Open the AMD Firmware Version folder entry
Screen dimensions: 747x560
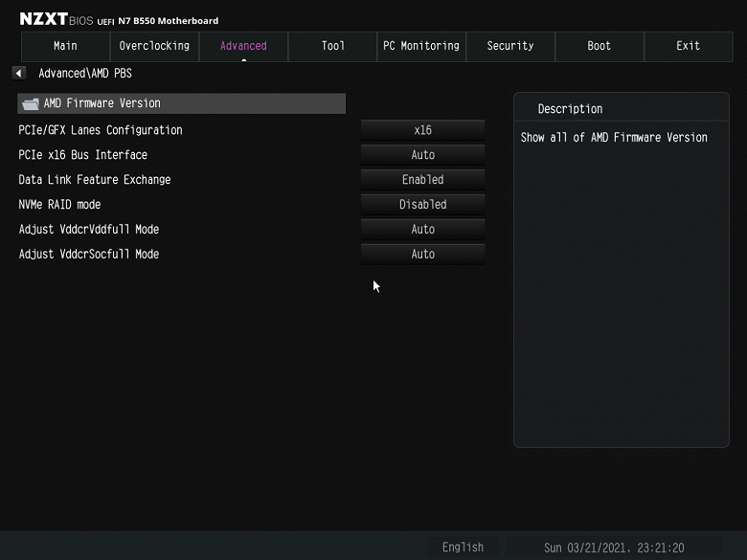coord(182,103)
